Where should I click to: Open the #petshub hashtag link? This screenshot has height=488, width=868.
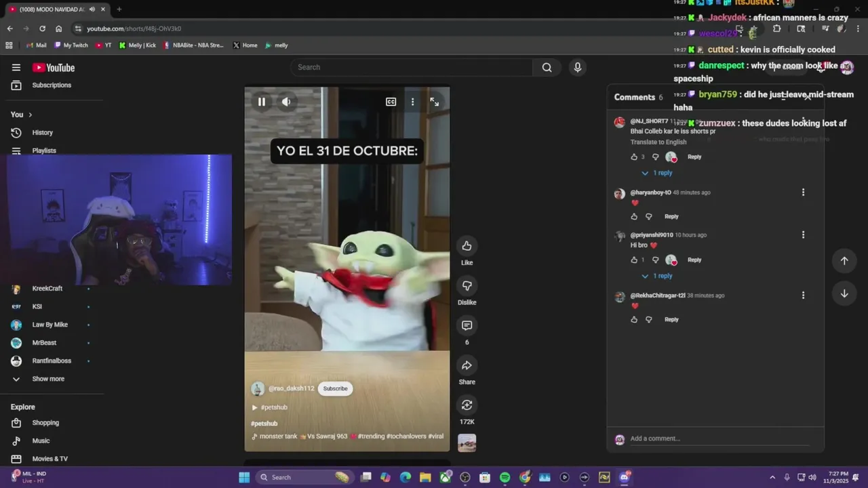click(264, 424)
